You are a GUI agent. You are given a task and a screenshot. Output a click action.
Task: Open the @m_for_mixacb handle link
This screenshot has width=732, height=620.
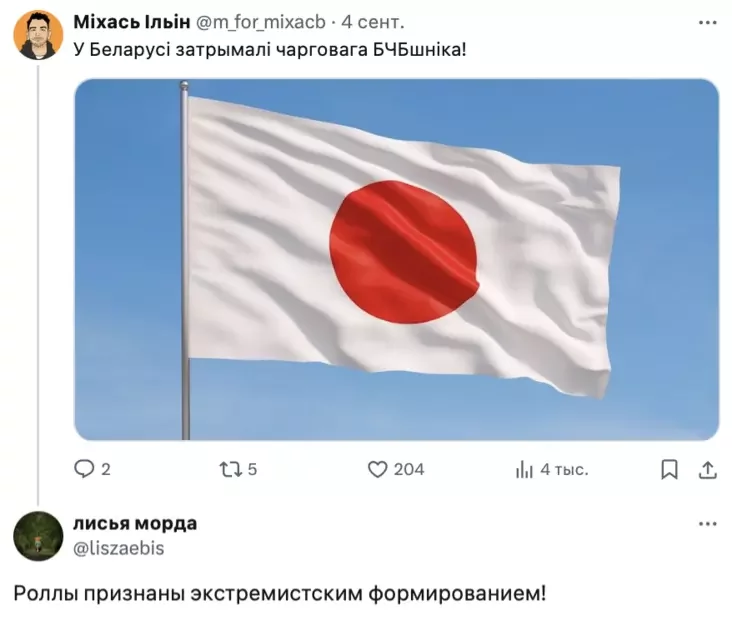pyautogui.click(x=260, y=22)
